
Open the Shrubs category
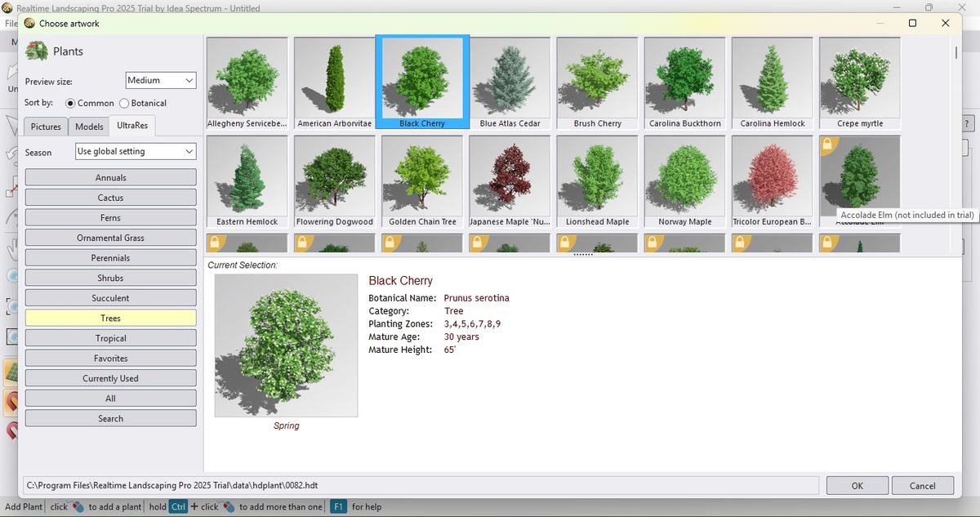tap(110, 277)
